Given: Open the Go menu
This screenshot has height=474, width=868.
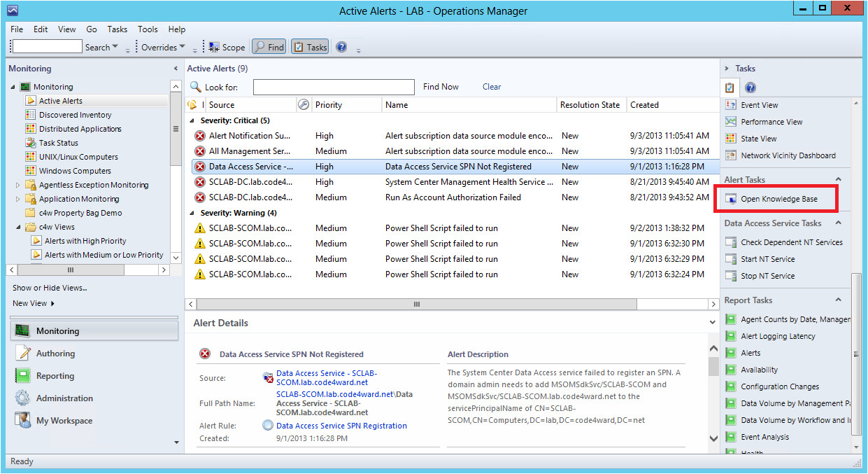Looking at the screenshot, I should pyautogui.click(x=92, y=29).
